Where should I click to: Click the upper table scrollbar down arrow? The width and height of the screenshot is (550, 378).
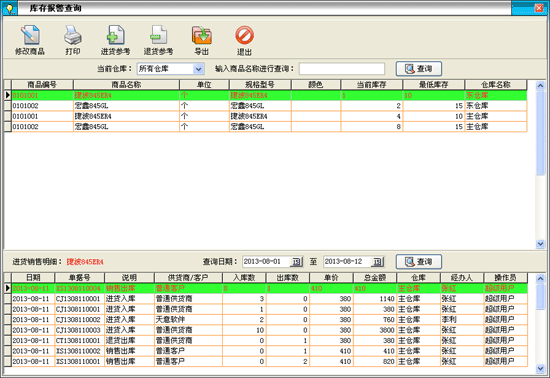pyautogui.click(x=540, y=244)
